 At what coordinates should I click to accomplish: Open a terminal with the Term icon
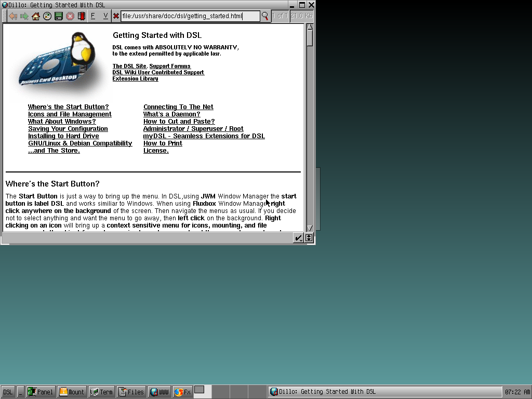pyautogui.click(x=102, y=392)
